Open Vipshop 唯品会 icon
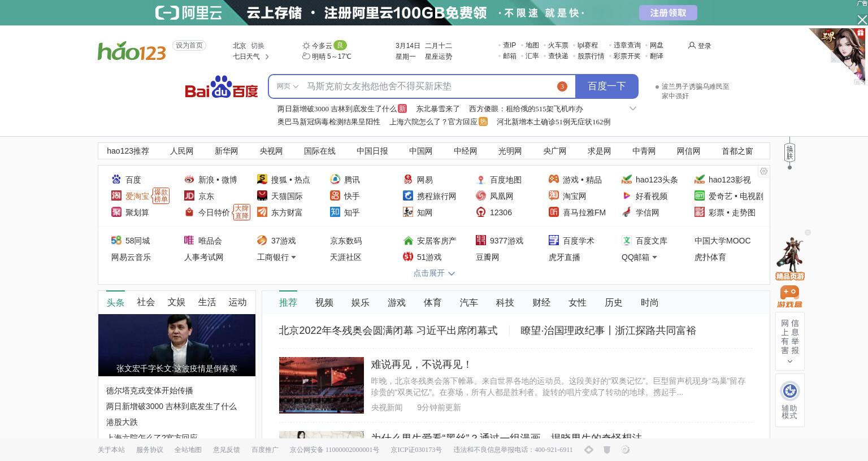The height and width of the screenshot is (461, 868). click(x=189, y=241)
